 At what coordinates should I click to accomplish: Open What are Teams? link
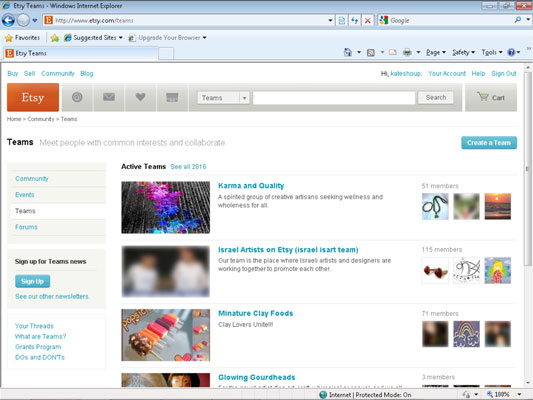pyautogui.click(x=40, y=336)
